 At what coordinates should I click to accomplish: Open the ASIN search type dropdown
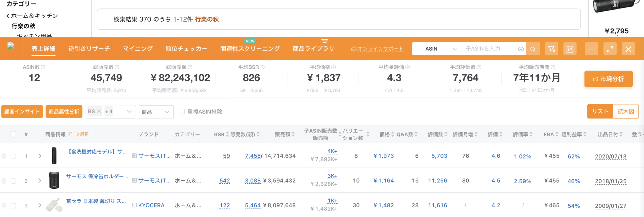[x=437, y=49]
